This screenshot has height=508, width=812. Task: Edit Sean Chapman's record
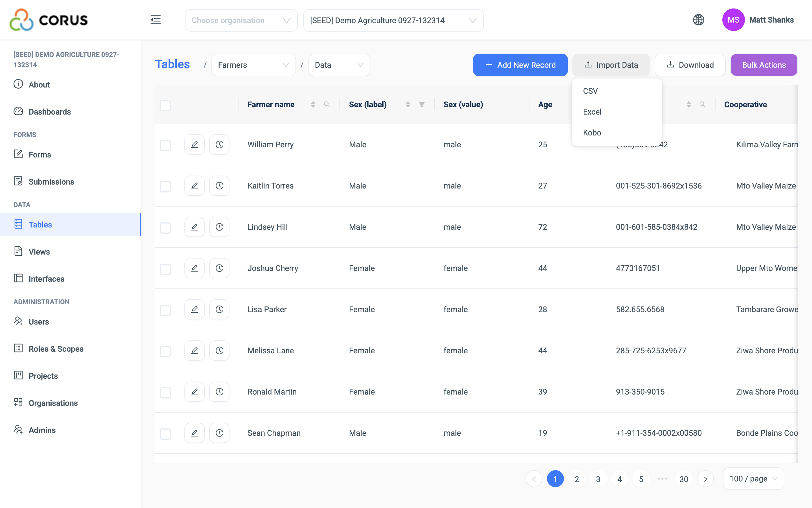(x=194, y=433)
